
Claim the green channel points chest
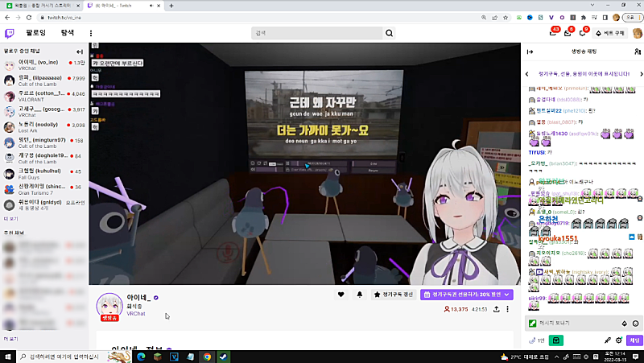(x=555, y=340)
